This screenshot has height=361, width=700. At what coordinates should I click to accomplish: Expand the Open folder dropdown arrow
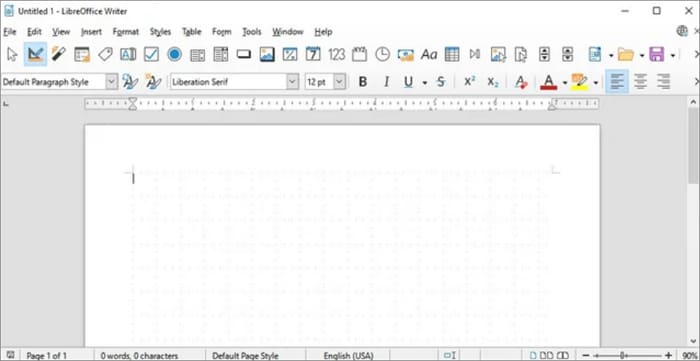click(x=642, y=55)
